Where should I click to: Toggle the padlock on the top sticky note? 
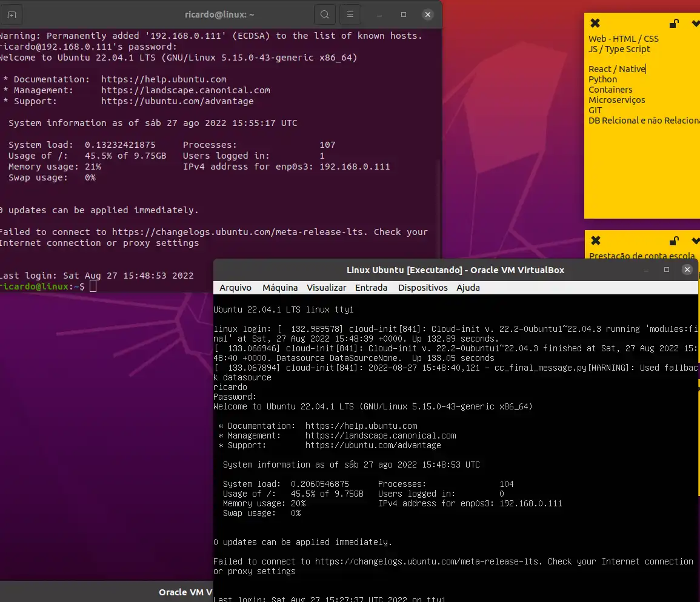[x=674, y=22]
